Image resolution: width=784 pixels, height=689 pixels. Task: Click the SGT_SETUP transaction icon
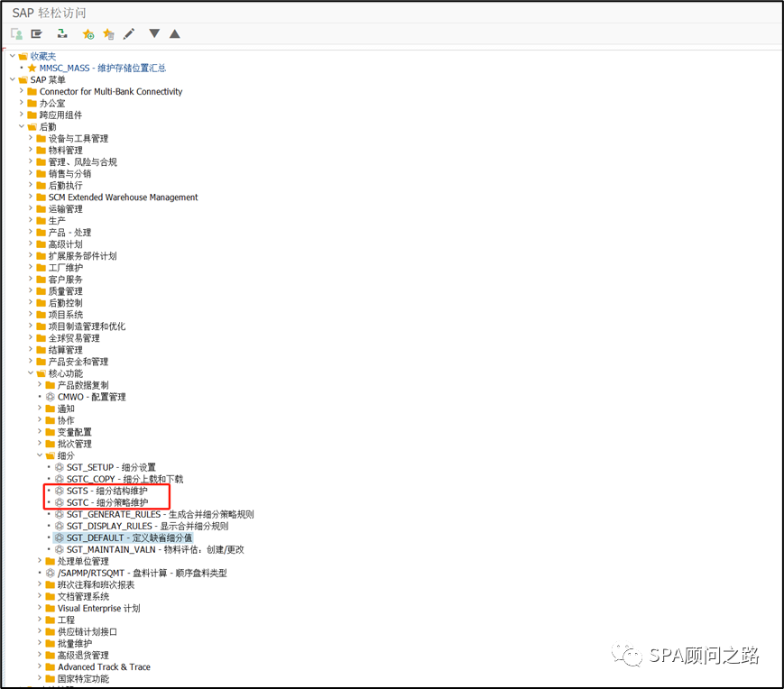tap(59, 467)
